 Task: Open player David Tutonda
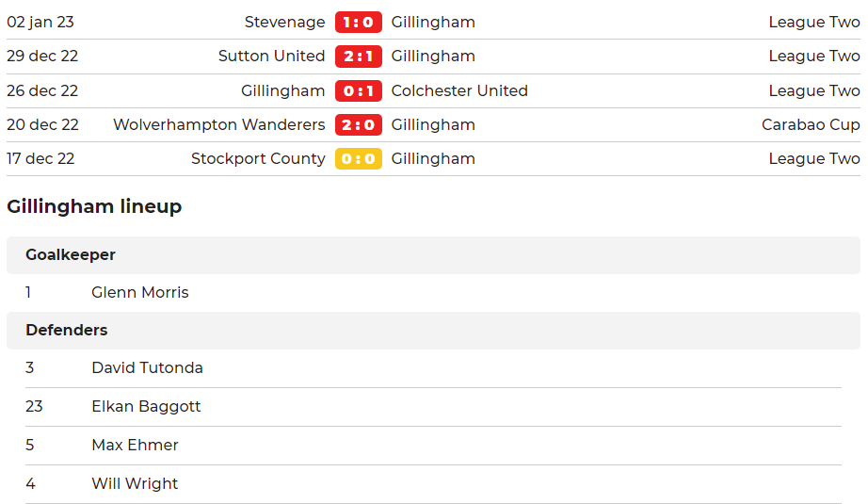[147, 367]
